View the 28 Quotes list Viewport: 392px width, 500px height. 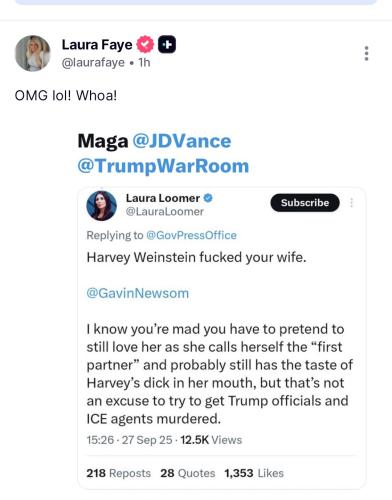[x=188, y=473]
